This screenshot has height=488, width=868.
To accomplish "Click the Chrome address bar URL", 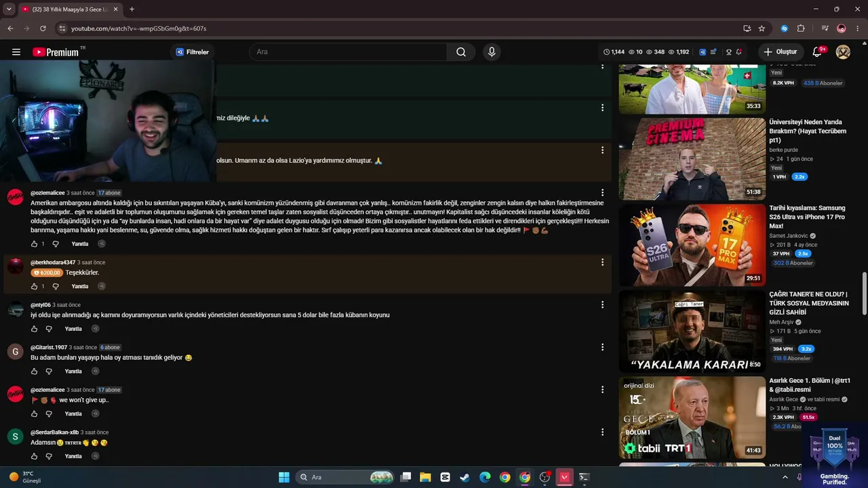I will pyautogui.click(x=139, y=28).
